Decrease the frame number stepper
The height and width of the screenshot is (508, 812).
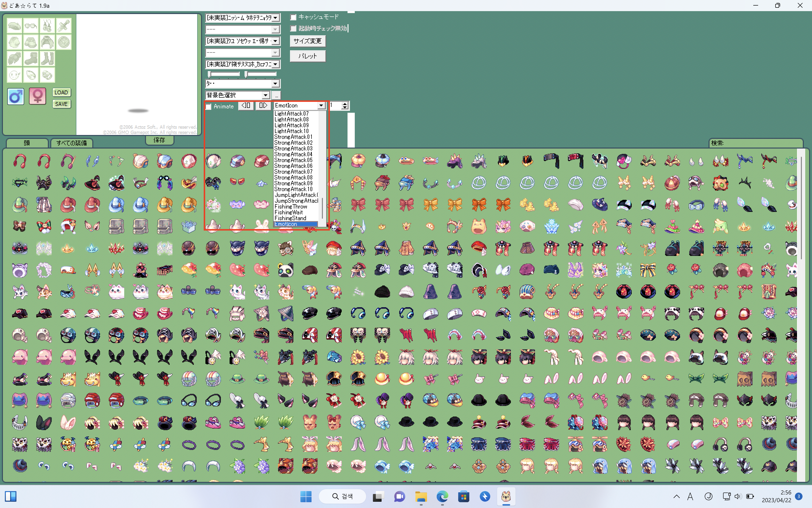(345, 108)
